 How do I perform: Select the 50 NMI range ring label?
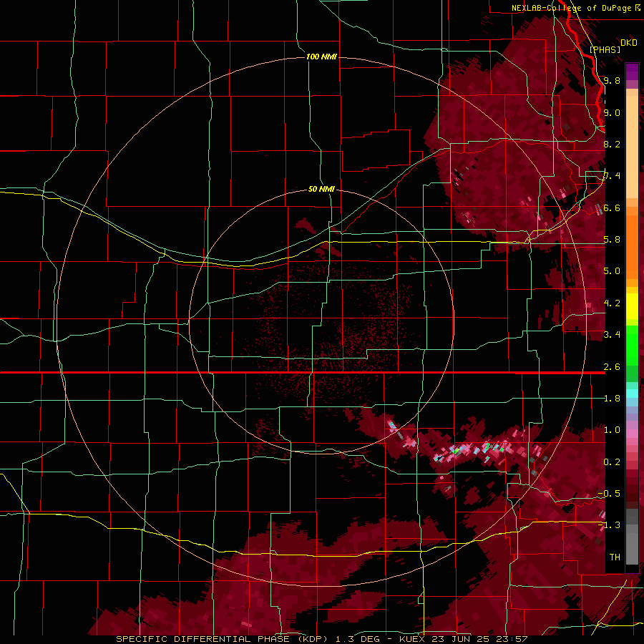[321, 189]
